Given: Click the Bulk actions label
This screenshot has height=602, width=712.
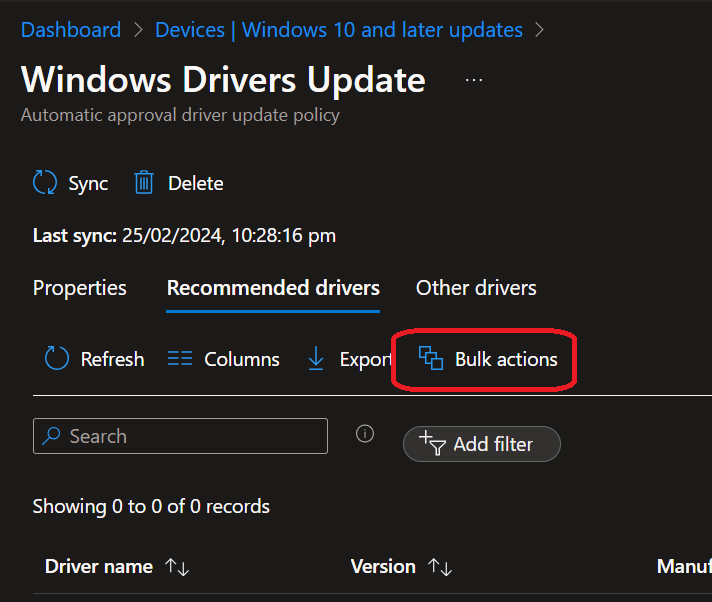Looking at the screenshot, I should [x=506, y=359].
